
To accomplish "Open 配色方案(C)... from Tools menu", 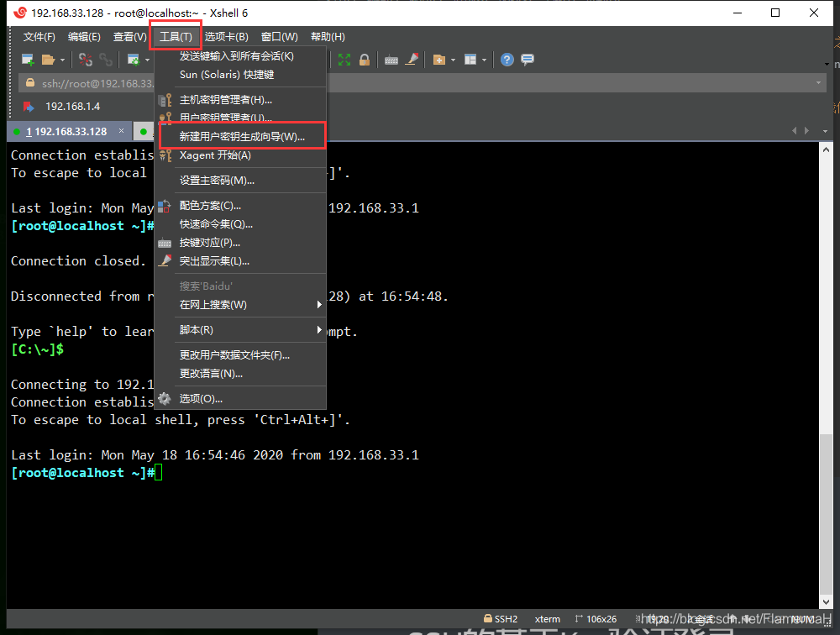I will point(240,206).
